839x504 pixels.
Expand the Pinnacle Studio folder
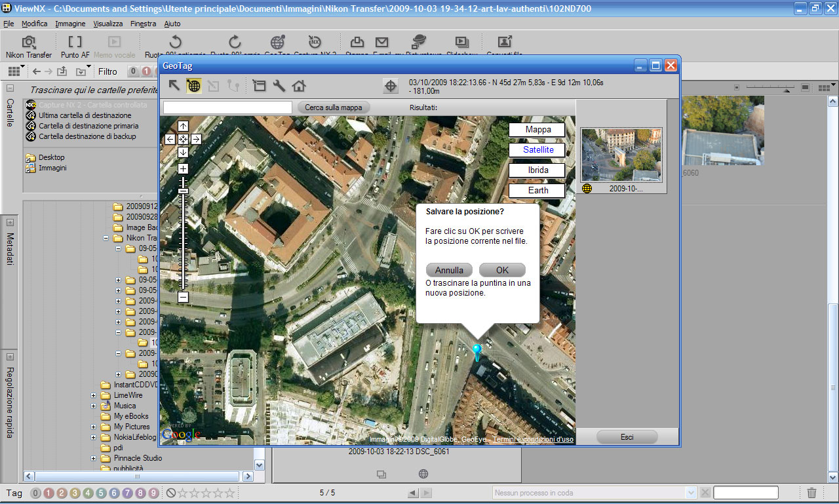coord(94,459)
